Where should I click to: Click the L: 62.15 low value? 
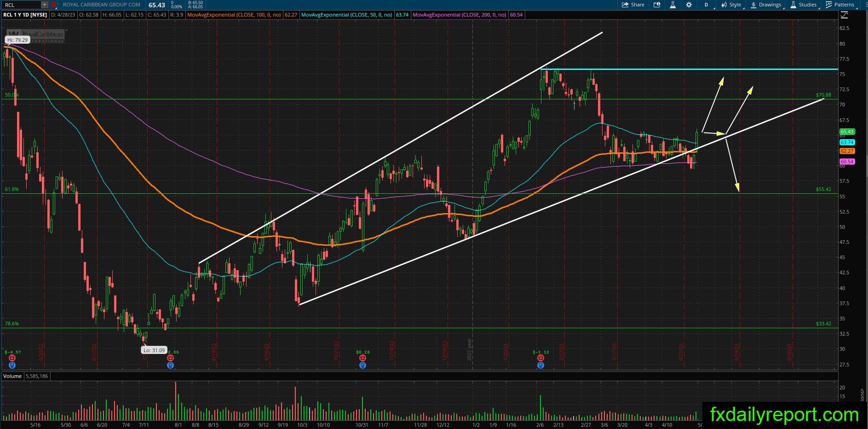pyautogui.click(x=134, y=15)
